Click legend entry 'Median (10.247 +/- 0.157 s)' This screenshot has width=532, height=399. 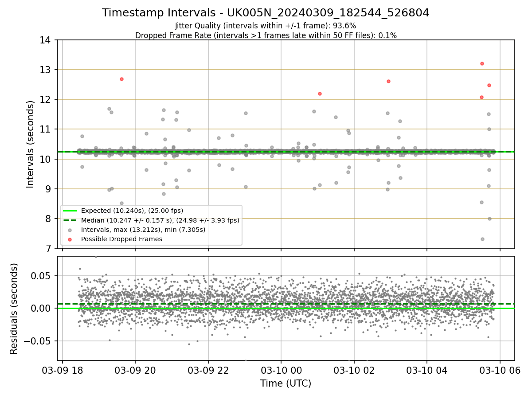point(160,220)
